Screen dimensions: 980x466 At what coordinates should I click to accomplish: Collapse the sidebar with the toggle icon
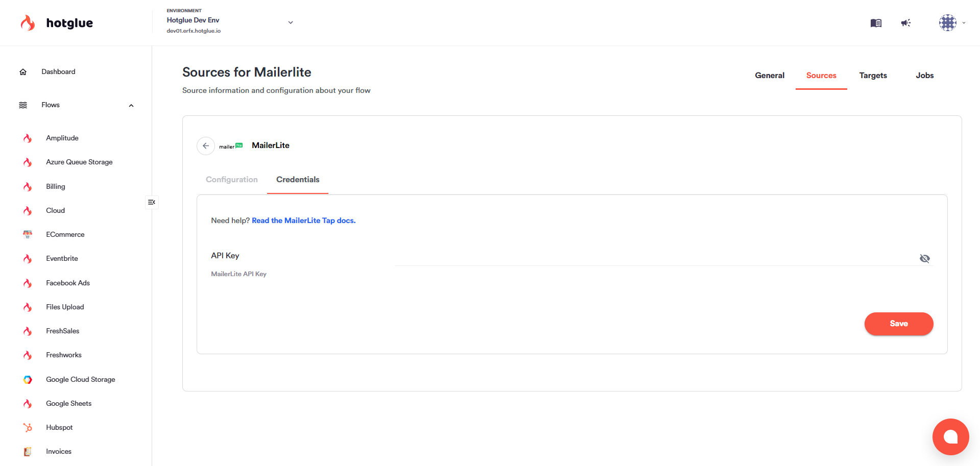click(152, 202)
